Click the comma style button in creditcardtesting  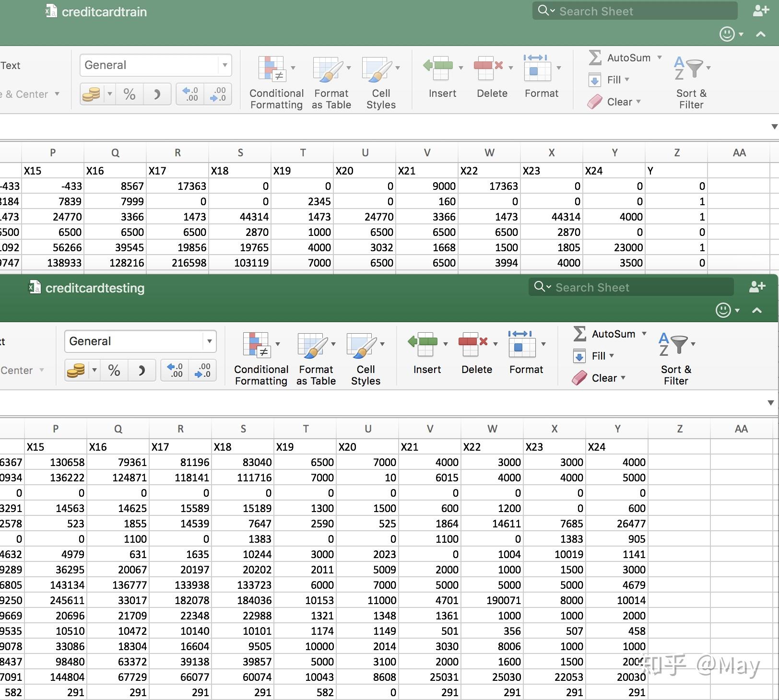(142, 370)
